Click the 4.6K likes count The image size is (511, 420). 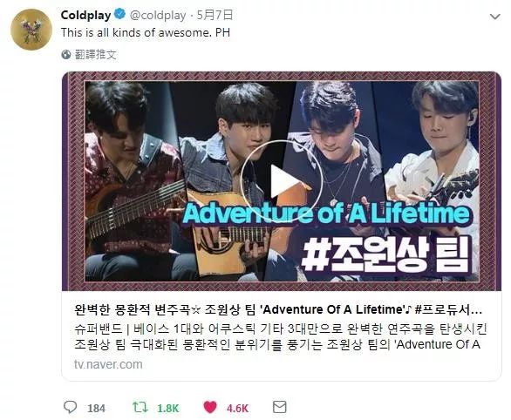coord(237,409)
